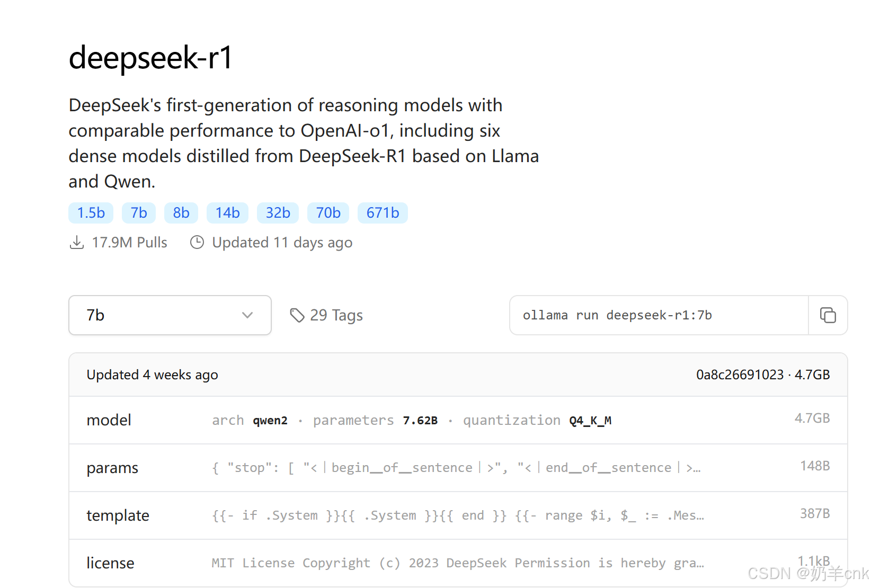Click the 0a8c26691023 · 4.7GB hash text
This screenshot has width=871, height=588.
(x=763, y=375)
